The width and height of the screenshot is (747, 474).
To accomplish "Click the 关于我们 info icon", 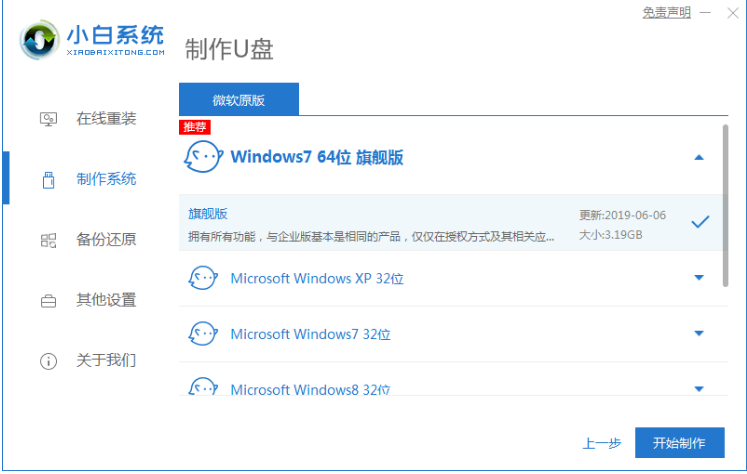I will click(x=48, y=360).
